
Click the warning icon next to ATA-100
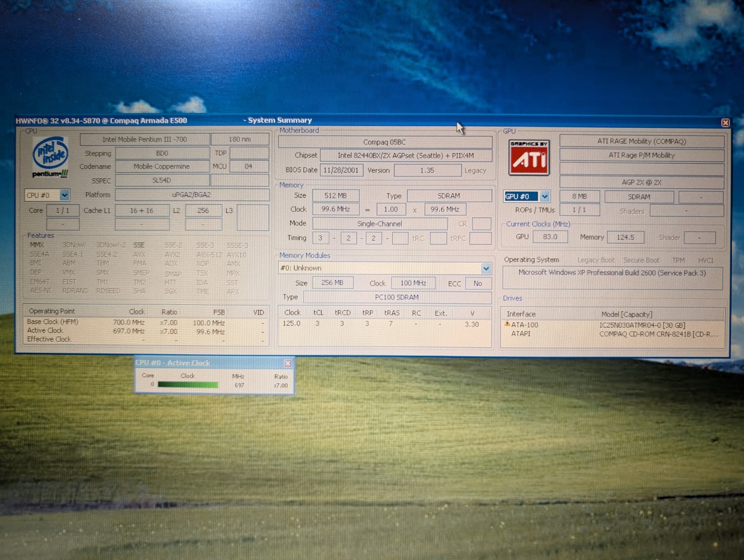click(x=507, y=324)
